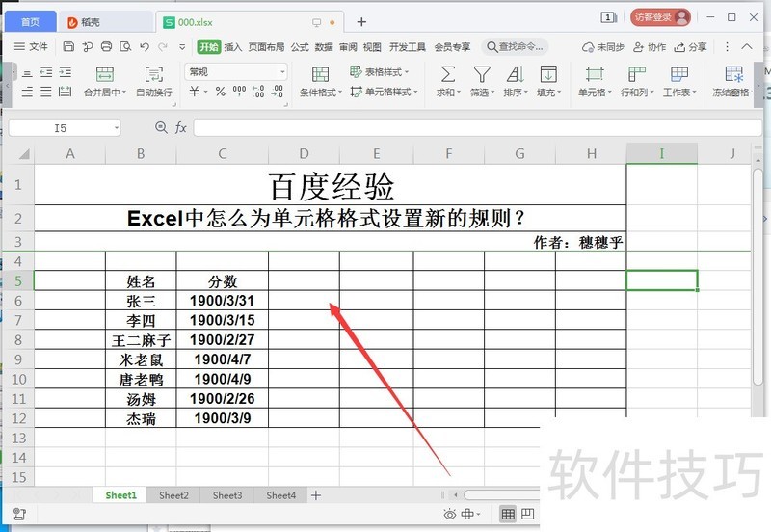Undo the last action
Image resolution: width=771 pixels, height=532 pixels.
145,46
